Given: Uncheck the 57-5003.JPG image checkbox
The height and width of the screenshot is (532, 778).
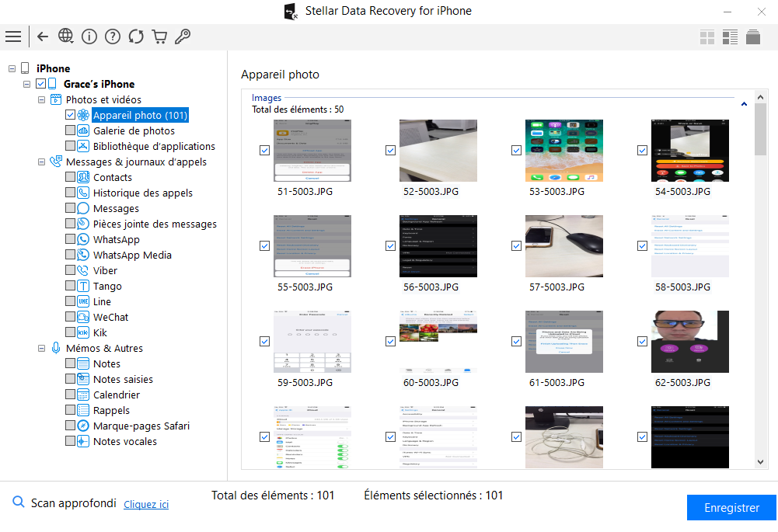Looking at the screenshot, I should [x=516, y=246].
